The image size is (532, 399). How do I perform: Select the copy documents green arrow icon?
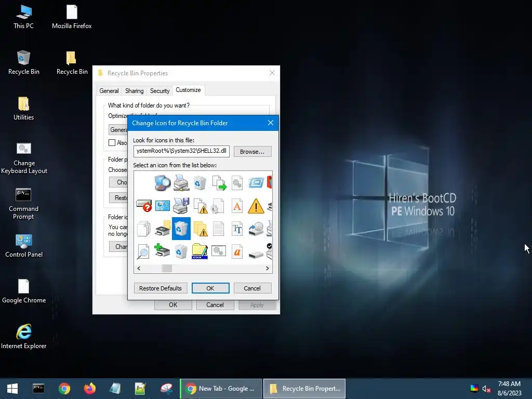[x=219, y=183]
